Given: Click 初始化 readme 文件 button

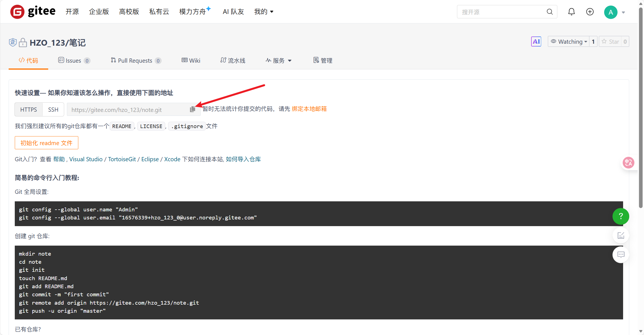Looking at the screenshot, I should [46, 143].
